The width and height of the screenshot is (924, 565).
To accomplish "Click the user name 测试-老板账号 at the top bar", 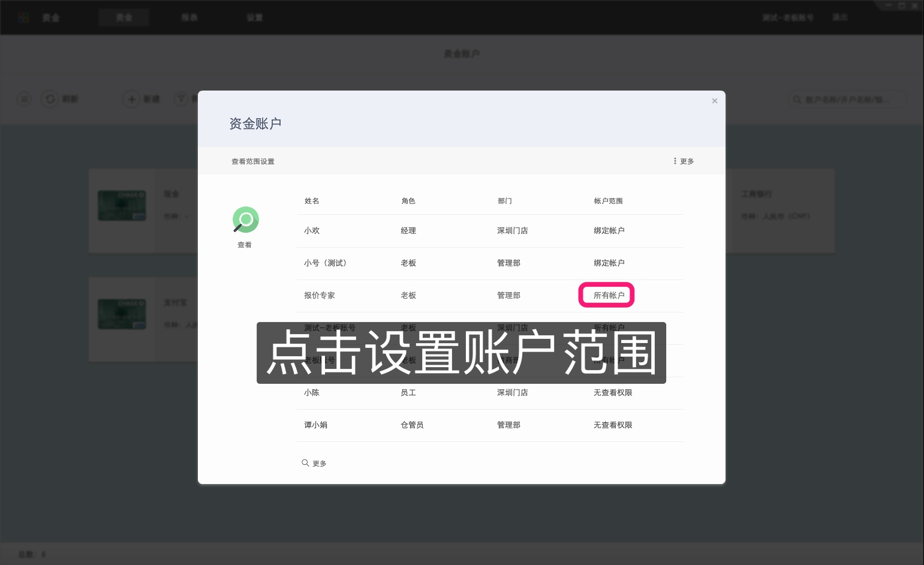I will click(788, 17).
